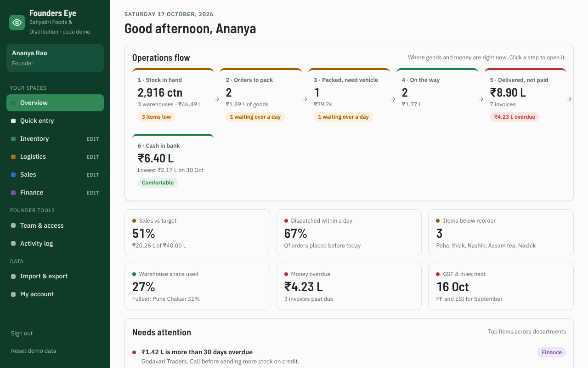The image size is (588, 368).
Task: Select the Ananya Rao Founder card
Action: (55, 58)
